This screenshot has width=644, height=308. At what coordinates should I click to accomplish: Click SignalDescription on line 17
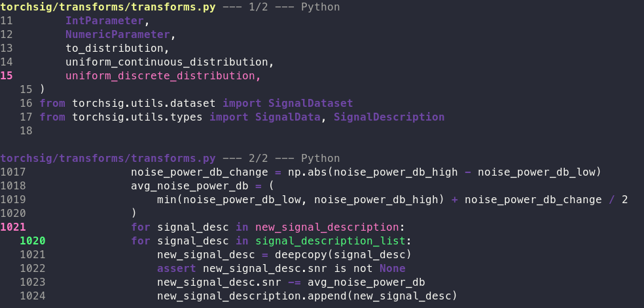tap(389, 117)
